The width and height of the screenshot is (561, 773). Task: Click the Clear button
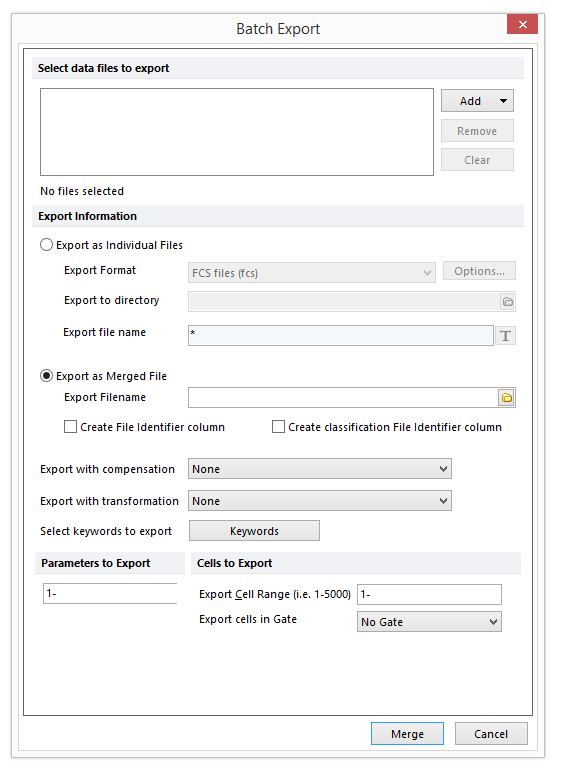click(x=477, y=160)
